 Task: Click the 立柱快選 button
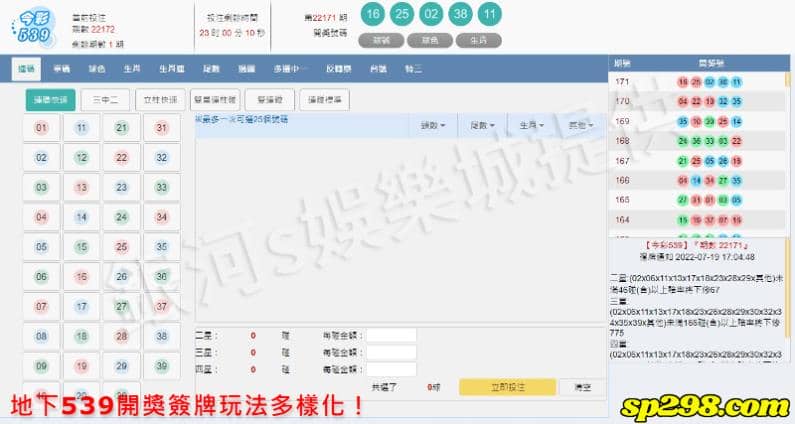point(160,100)
